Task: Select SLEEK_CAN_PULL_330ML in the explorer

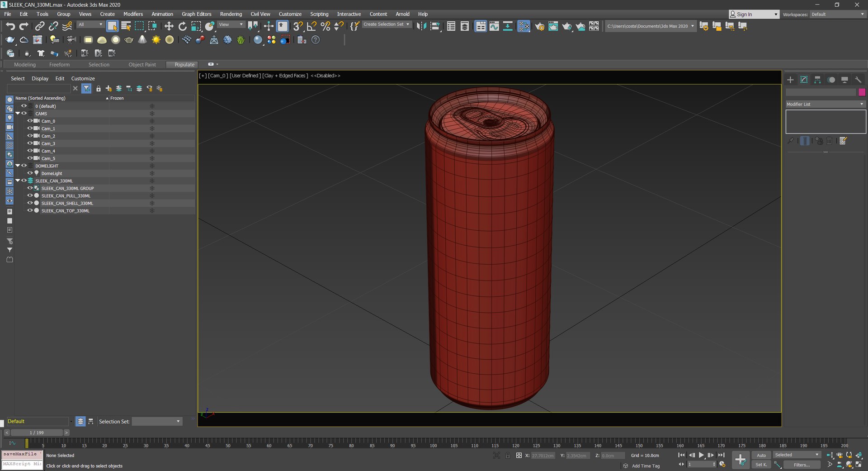Action: coord(66,196)
